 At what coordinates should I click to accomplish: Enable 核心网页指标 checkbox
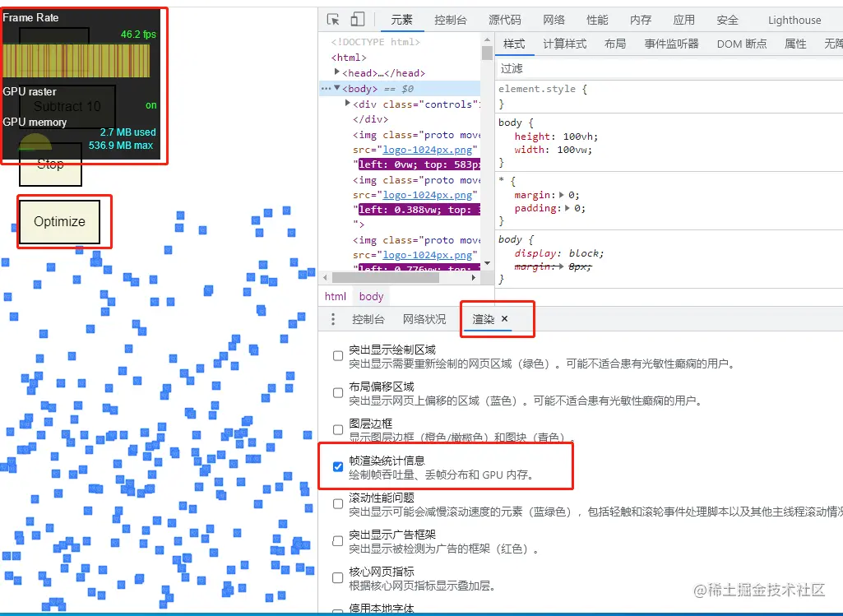click(338, 578)
